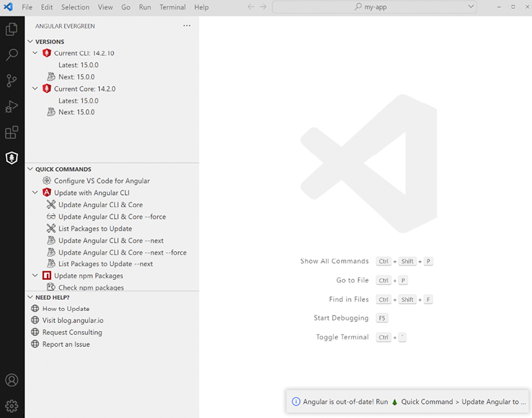Open the Search view in activity bar

point(12,55)
